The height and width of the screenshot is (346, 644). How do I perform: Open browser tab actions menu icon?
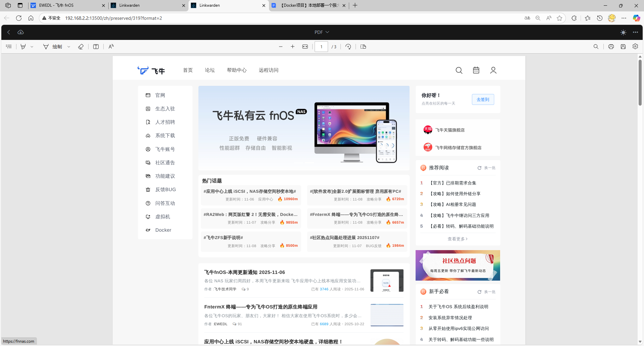pos(20,5)
